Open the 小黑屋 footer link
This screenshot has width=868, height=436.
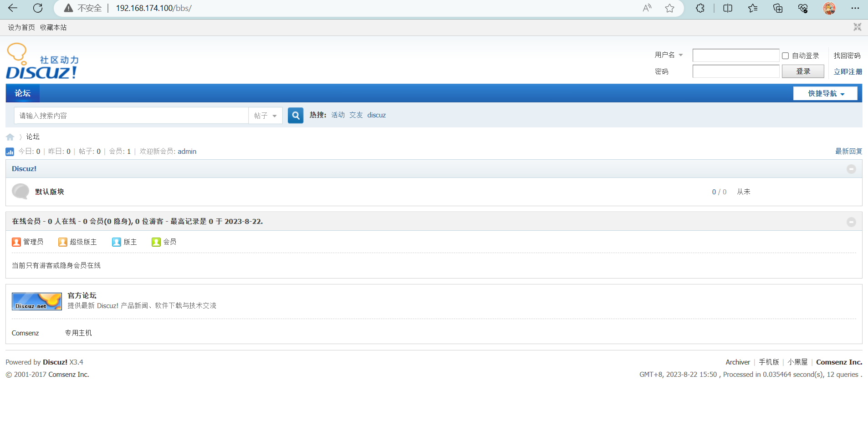pyautogui.click(x=797, y=362)
